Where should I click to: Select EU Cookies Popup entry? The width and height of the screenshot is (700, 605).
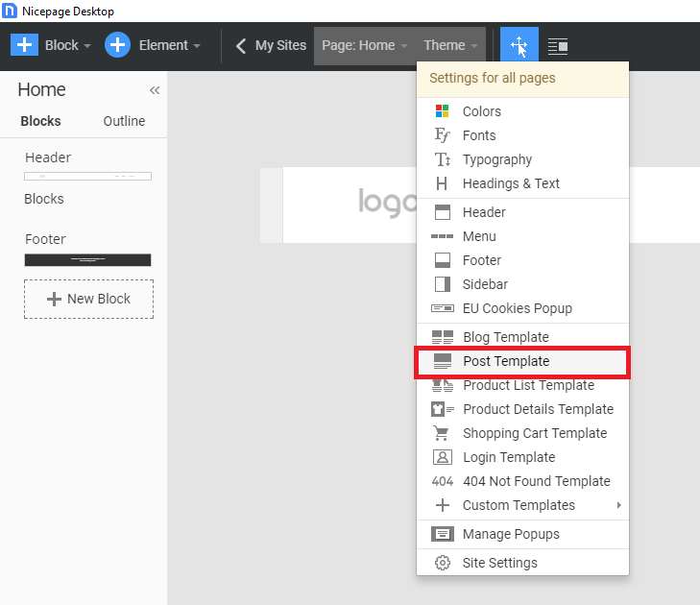tap(522, 308)
